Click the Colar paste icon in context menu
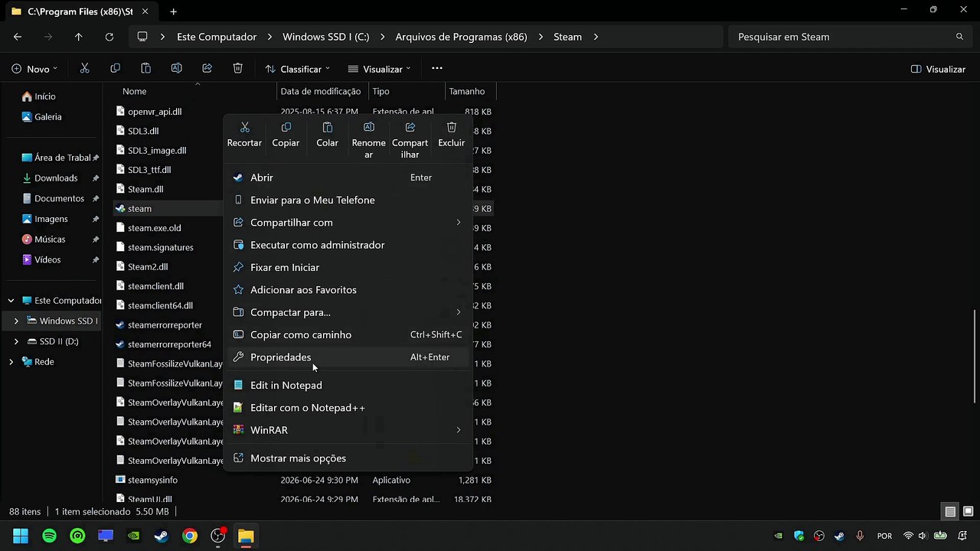This screenshot has height=551, width=980. point(328,127)
